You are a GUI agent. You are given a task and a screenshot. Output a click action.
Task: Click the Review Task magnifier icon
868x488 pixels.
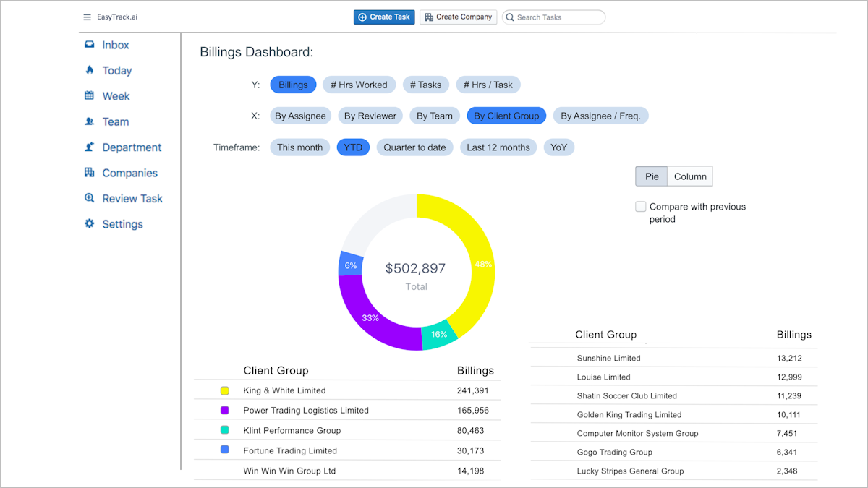click(90, 198)
